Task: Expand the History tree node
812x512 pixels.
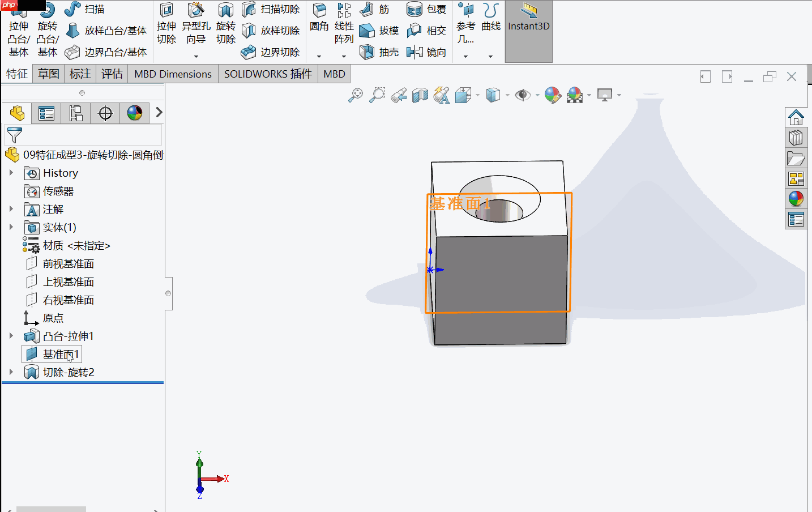Action: 12,173
